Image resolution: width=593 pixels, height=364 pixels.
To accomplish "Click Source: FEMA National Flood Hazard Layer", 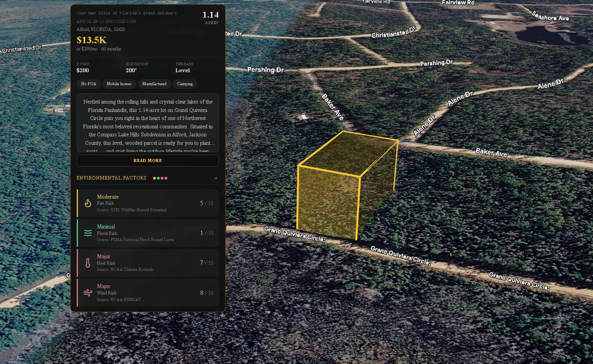I will click(x=136, y=240).
